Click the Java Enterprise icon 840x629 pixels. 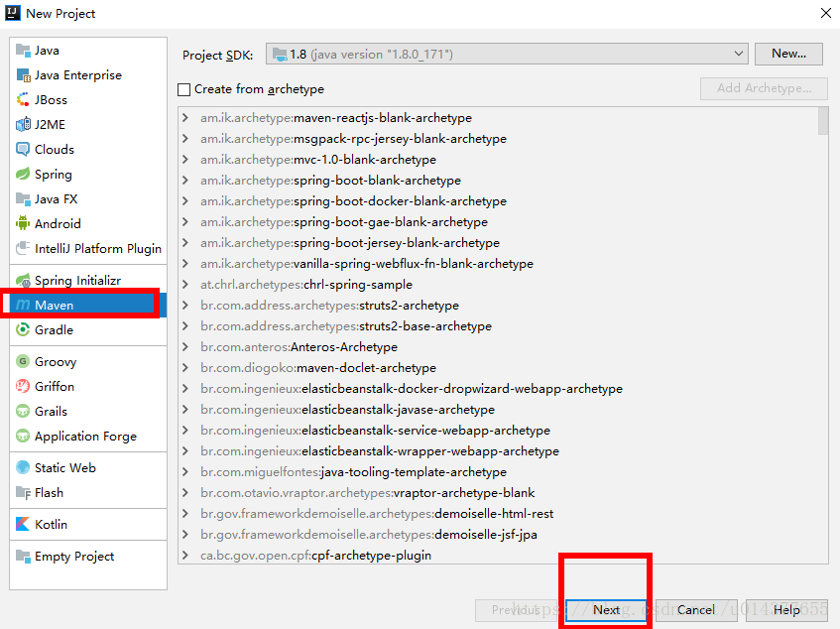pyautogui.click(x=23, y=75)
